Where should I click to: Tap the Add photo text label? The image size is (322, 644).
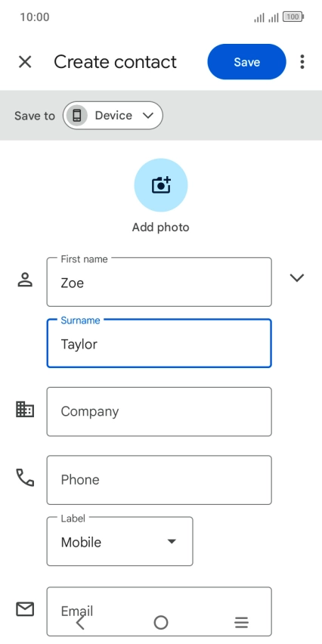coord(160,227)
